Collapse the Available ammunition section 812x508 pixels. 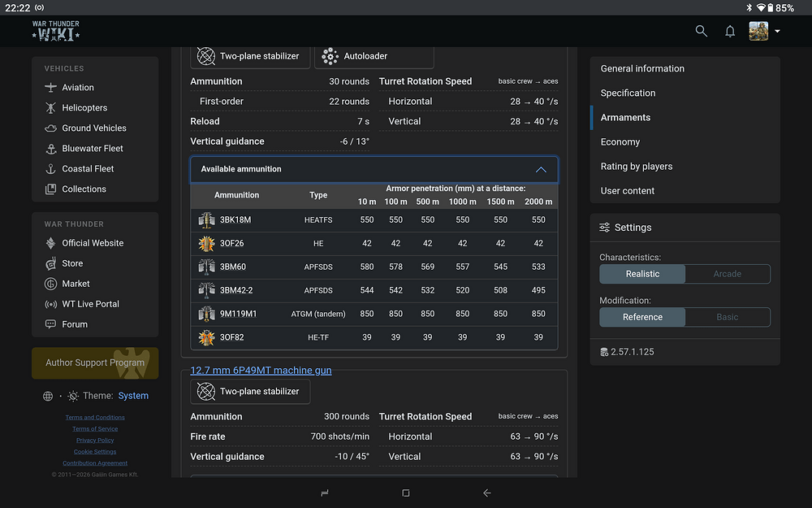[374, 170]
